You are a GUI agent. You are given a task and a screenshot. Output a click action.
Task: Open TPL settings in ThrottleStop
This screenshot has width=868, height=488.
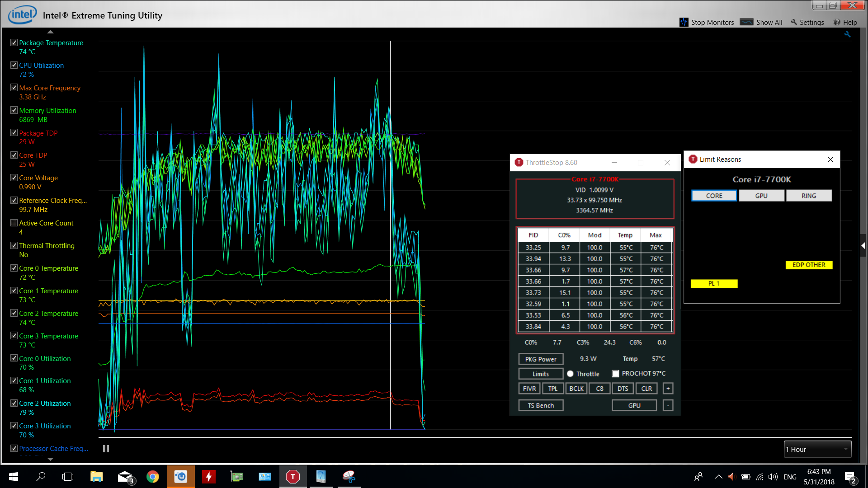pyautogui.click(x=553, y=389)
